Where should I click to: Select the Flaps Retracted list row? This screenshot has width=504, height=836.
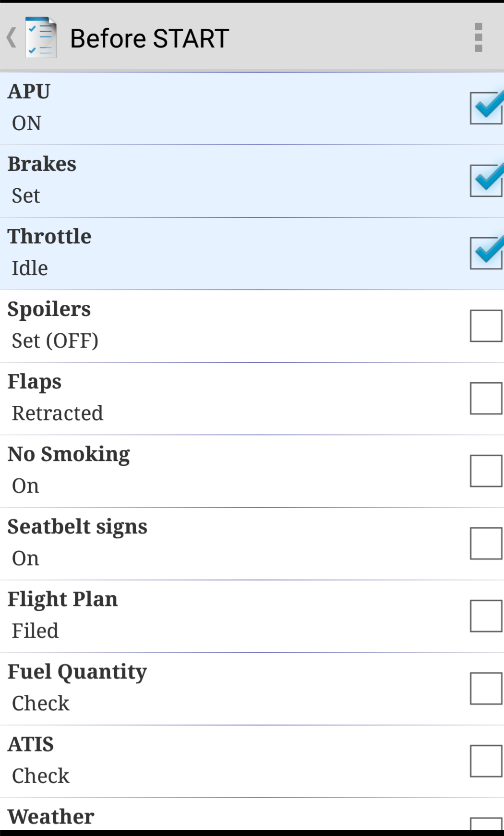tap(216, 398)
